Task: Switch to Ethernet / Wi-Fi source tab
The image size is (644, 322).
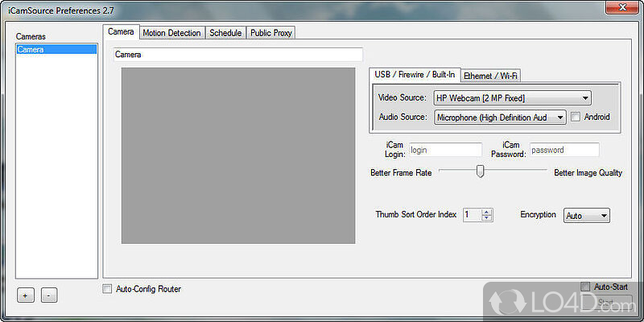Action: click(491, 76)
